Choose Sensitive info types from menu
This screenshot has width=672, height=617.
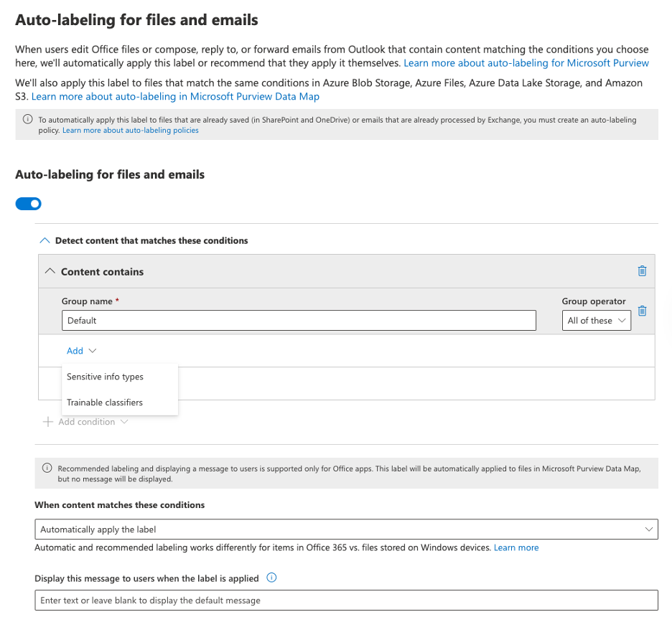tap(105, 377)
